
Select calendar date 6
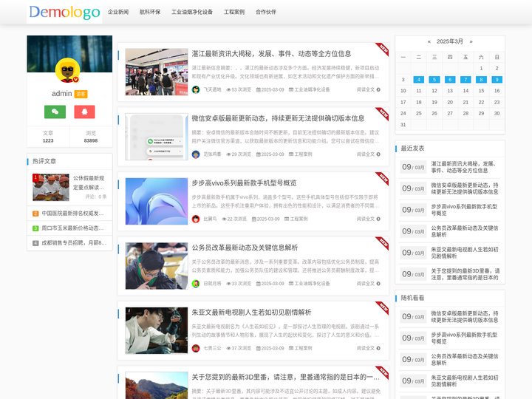point(450,80)
